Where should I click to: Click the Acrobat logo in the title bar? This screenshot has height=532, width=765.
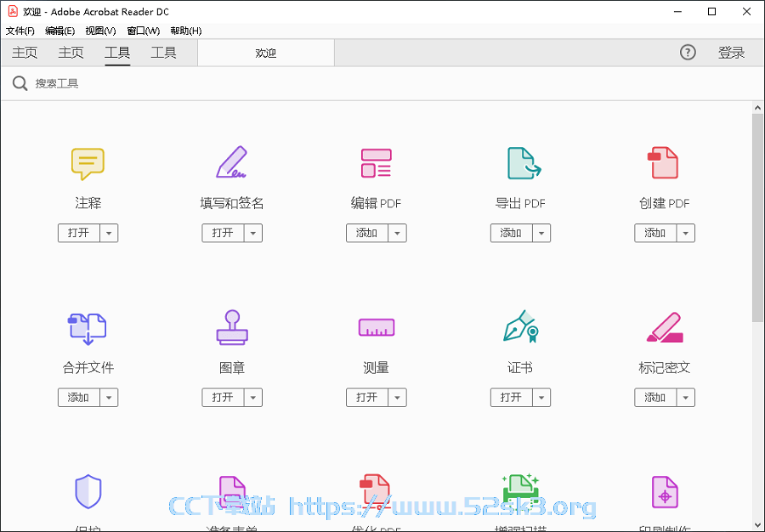pos(13,11)
